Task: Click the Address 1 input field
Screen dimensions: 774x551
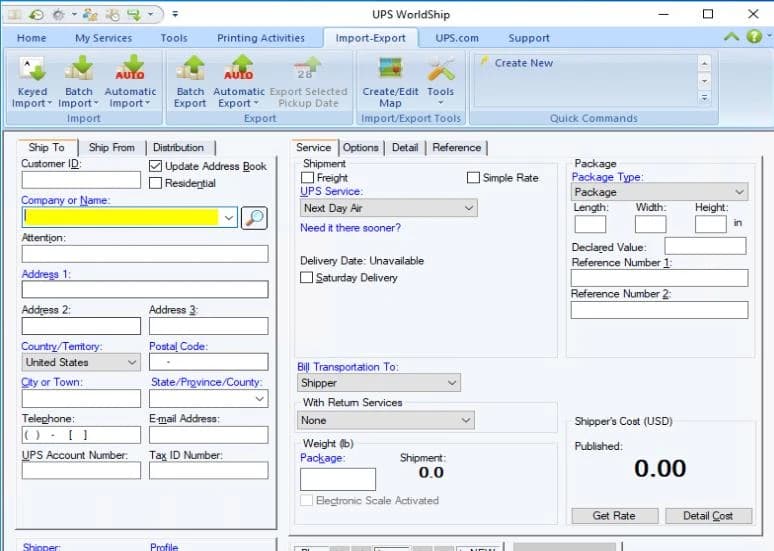Action: point(145,289)
